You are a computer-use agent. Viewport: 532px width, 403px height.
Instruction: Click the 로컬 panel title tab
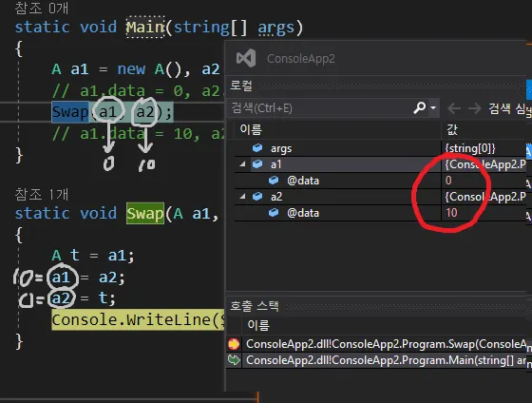click(241, 86)
